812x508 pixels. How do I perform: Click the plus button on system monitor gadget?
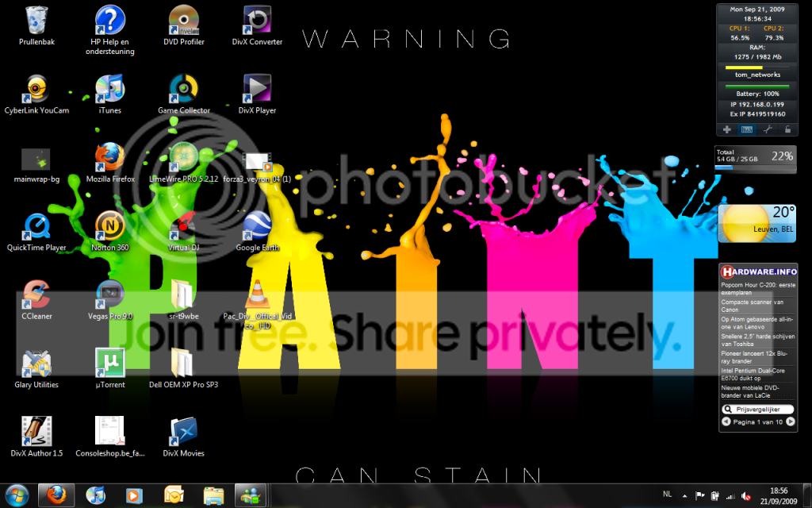click(x=726, y=129)
